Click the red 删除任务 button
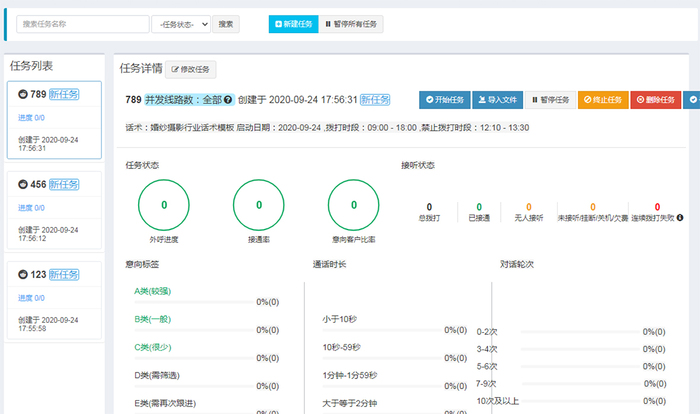700x414 pixels. click(x=656, y=100)
